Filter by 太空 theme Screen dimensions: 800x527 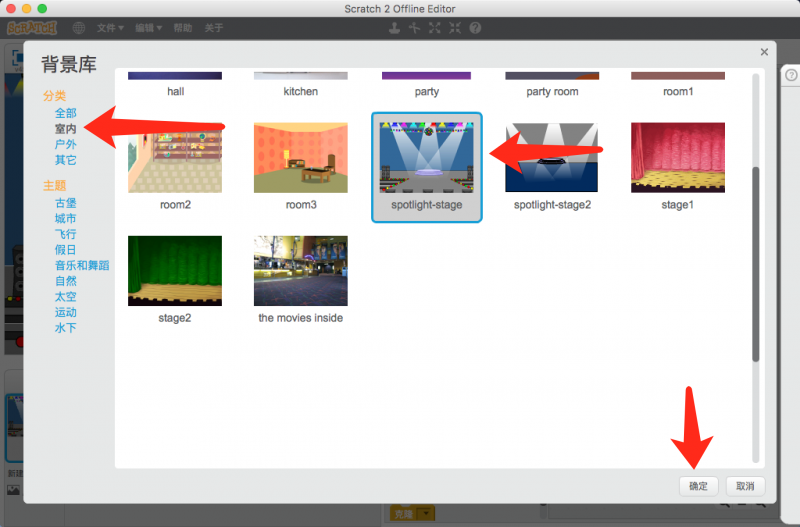66,297
